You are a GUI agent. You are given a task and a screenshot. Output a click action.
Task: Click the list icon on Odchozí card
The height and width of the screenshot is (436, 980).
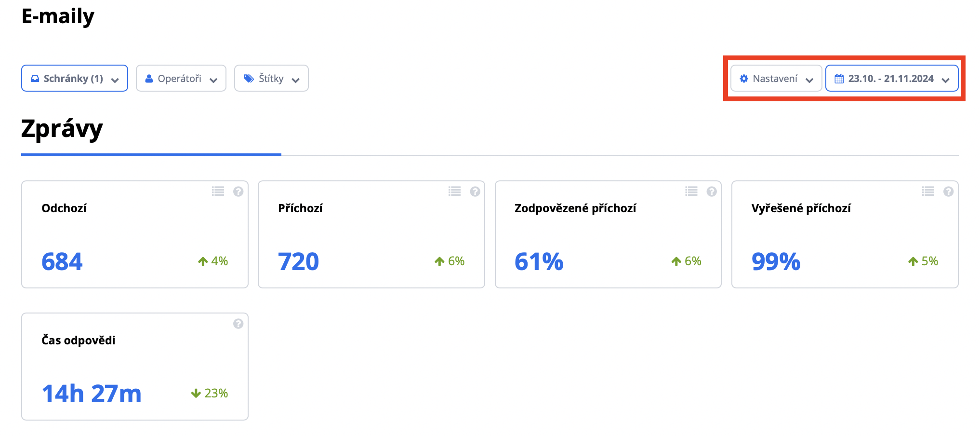pyautogui.click(x=218, y=191)
